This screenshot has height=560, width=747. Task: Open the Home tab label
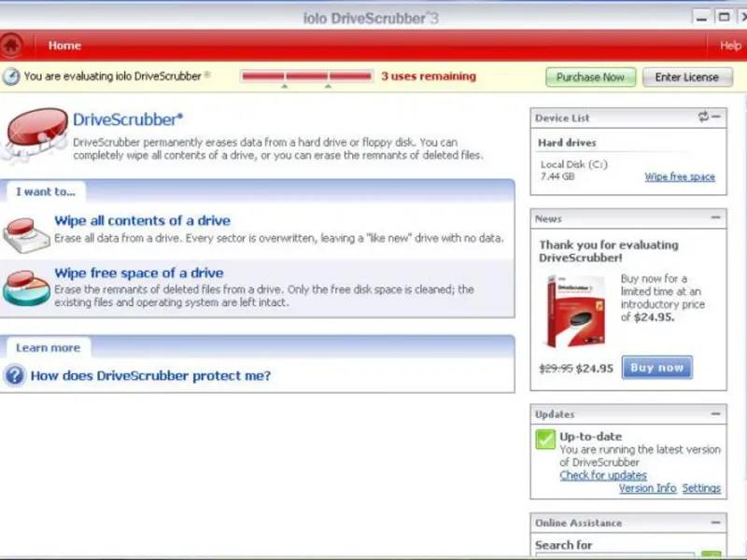coord(64,45)
